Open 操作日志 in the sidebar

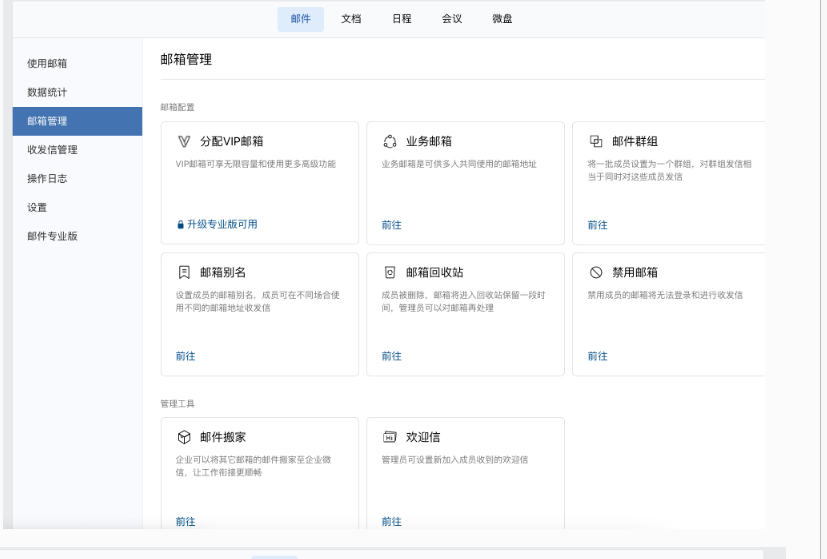click(47, 179)
